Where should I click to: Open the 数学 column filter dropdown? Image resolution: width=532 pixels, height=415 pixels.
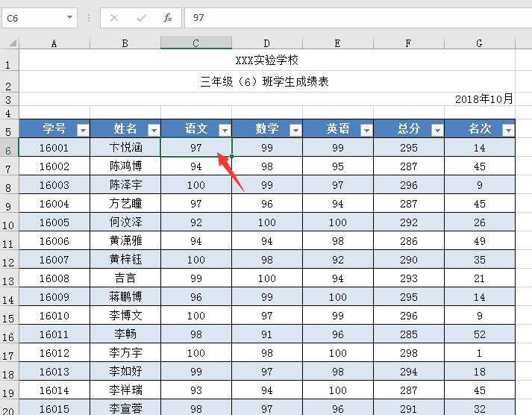(x=295, y=130)
